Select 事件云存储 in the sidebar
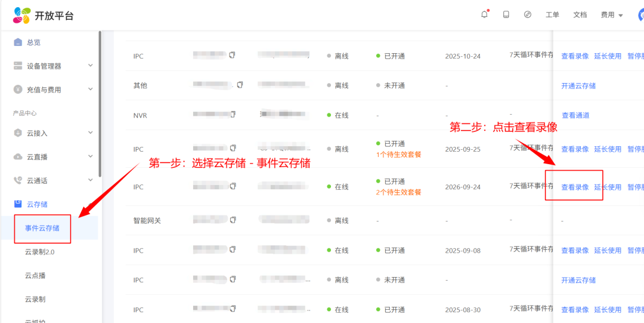 (42, 228)
